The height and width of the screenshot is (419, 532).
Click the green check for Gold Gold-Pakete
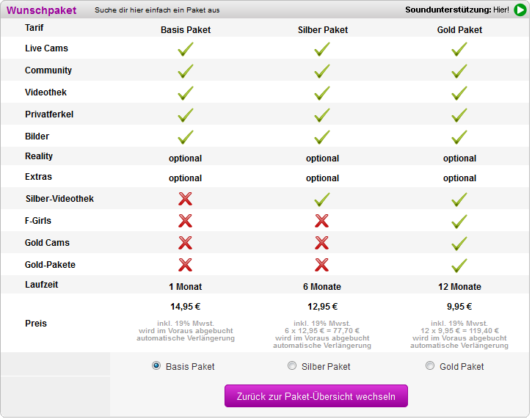(x=459, y=266)
